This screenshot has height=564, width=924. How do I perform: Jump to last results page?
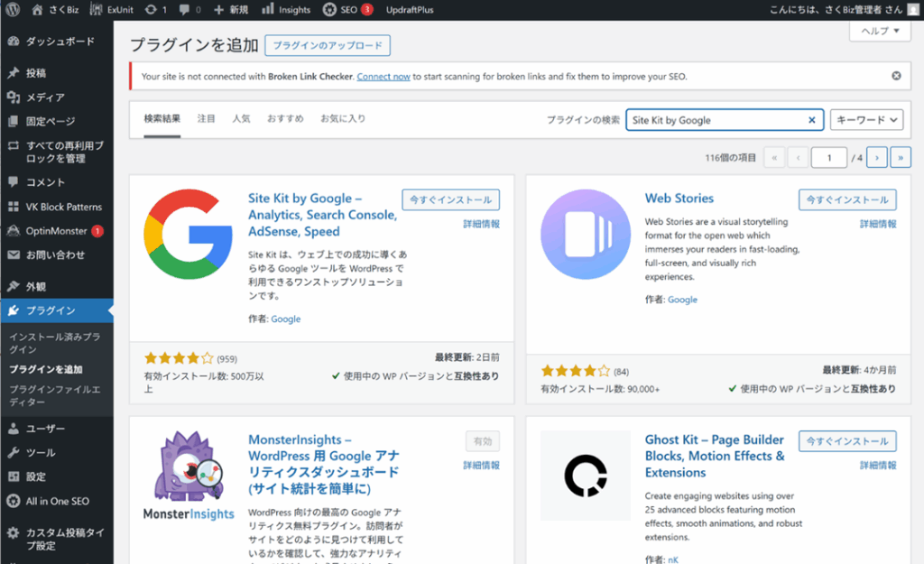pyautogui.click(x=901, y=158)
